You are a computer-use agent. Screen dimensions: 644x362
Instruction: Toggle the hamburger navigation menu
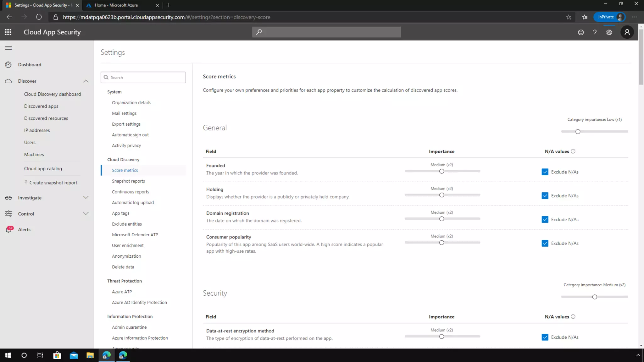pyautogui.click(x=8, y=48)
